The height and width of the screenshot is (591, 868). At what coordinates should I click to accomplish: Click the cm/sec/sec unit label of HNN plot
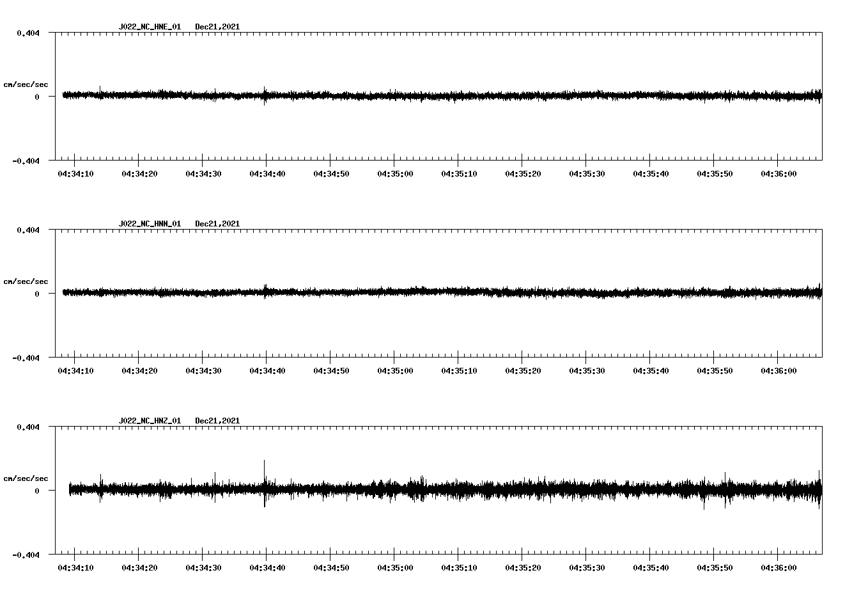[x=26, y=281]
